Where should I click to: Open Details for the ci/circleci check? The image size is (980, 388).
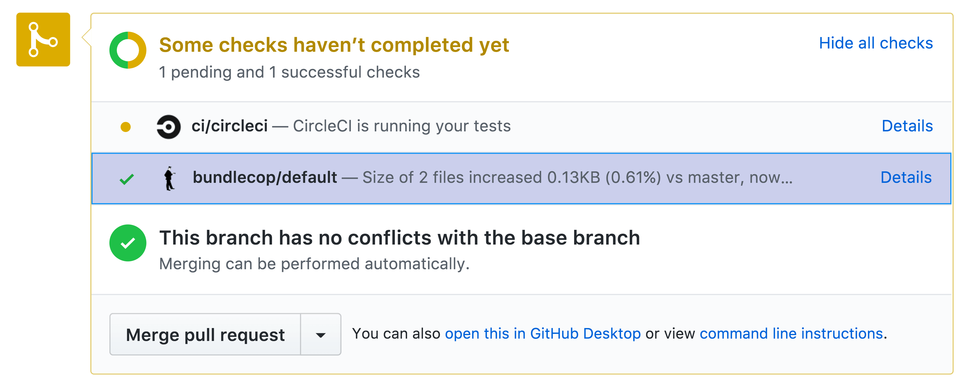907,126
